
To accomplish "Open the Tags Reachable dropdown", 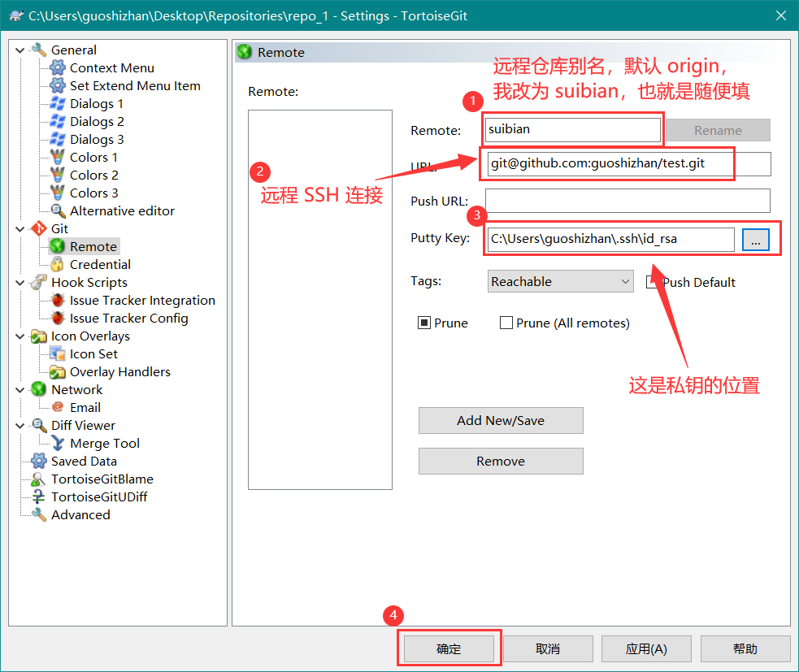I will pyautogui.click(x=560, y=282).
